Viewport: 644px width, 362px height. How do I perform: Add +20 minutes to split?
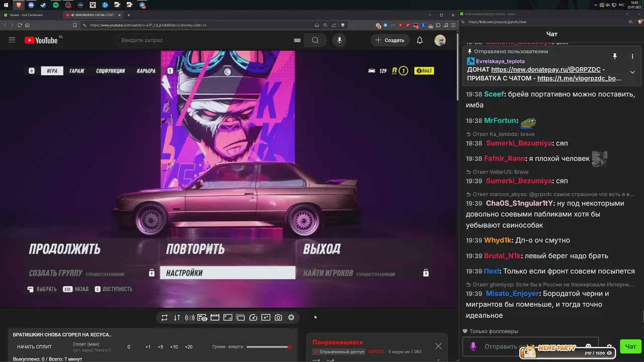click(189, 347)
